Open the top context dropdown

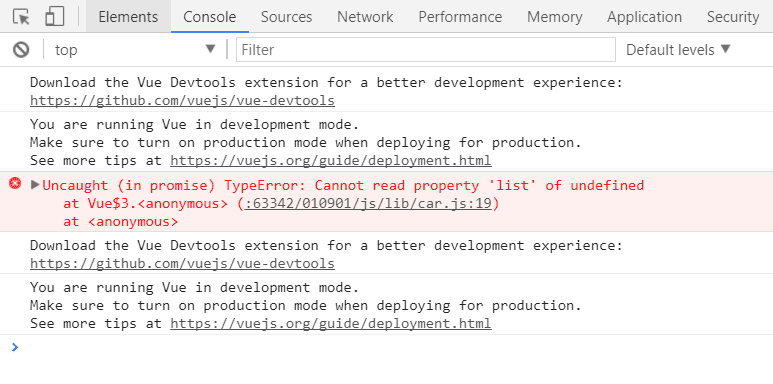(x=135, y=50)
